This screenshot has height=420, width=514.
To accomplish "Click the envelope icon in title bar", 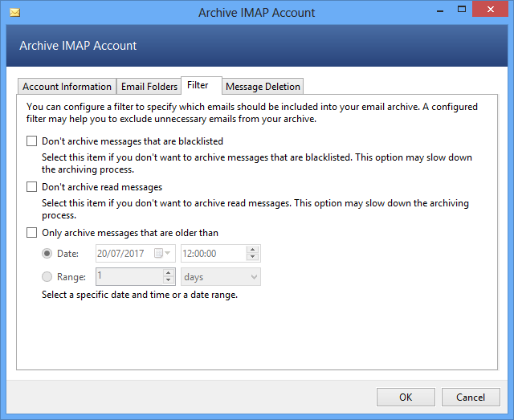I will [14, 13].
